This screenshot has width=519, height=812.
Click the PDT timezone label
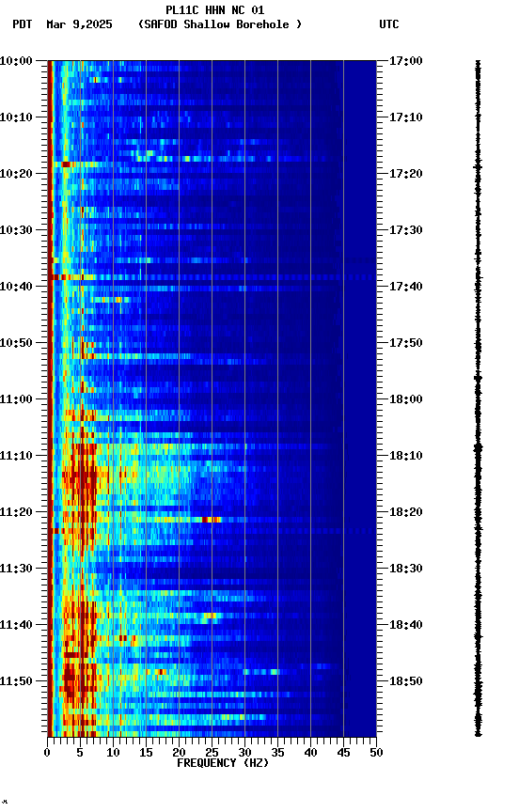[x=23, y=24]
